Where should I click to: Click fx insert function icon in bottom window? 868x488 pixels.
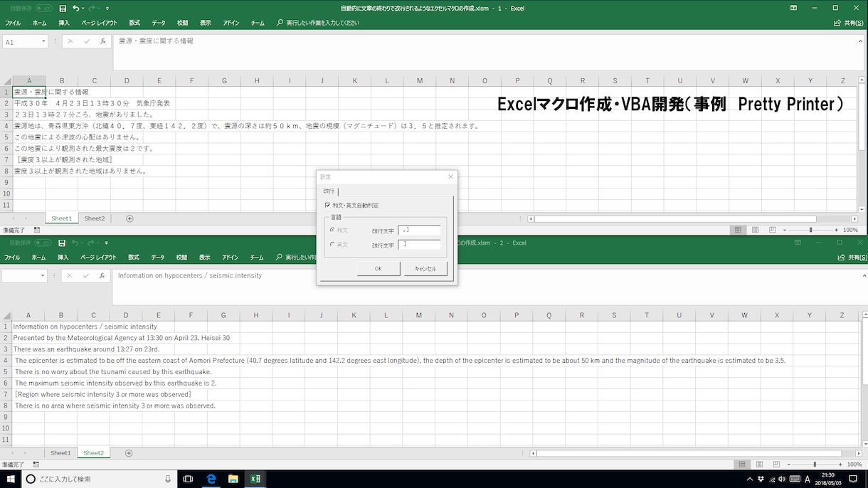102,275
